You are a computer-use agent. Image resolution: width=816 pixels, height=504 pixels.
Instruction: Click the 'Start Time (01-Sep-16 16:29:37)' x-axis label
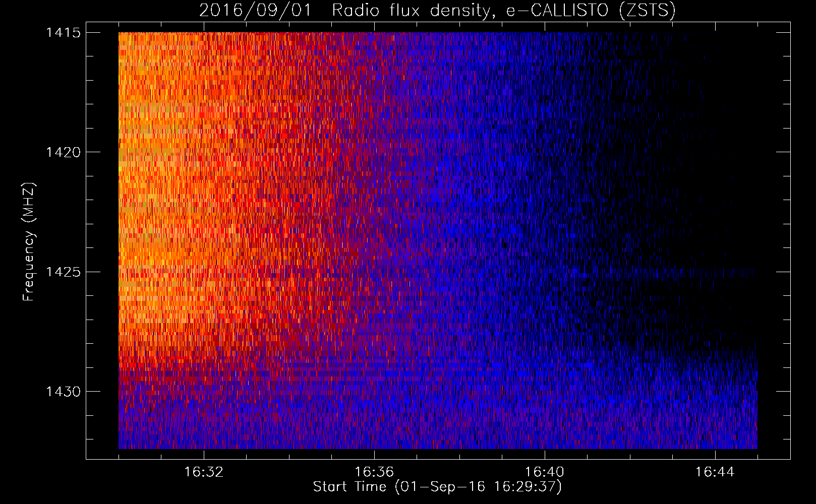click(437, 487)
